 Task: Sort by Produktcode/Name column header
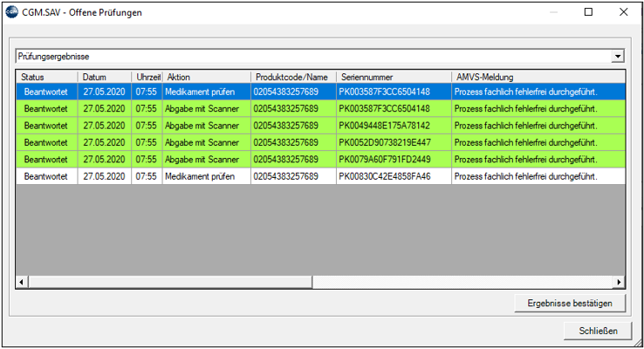click(294, 77)
